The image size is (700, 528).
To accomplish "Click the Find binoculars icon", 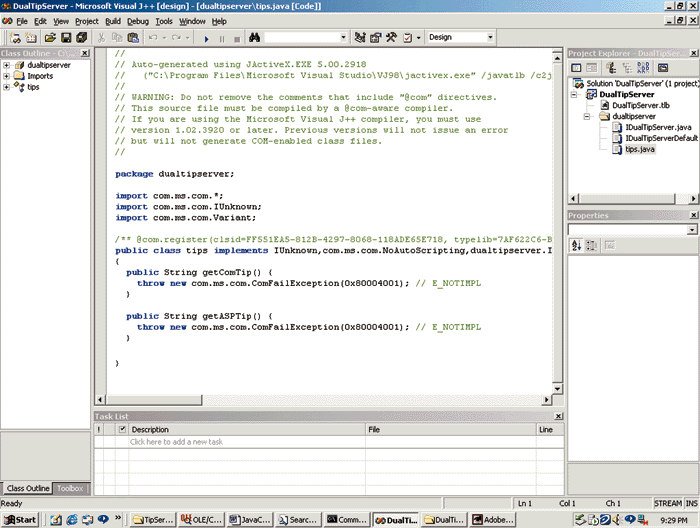I will (x=254, y=38).
